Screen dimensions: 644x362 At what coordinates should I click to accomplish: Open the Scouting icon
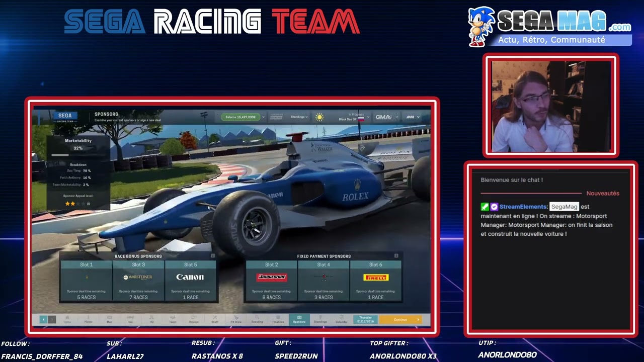coord(257,319)
